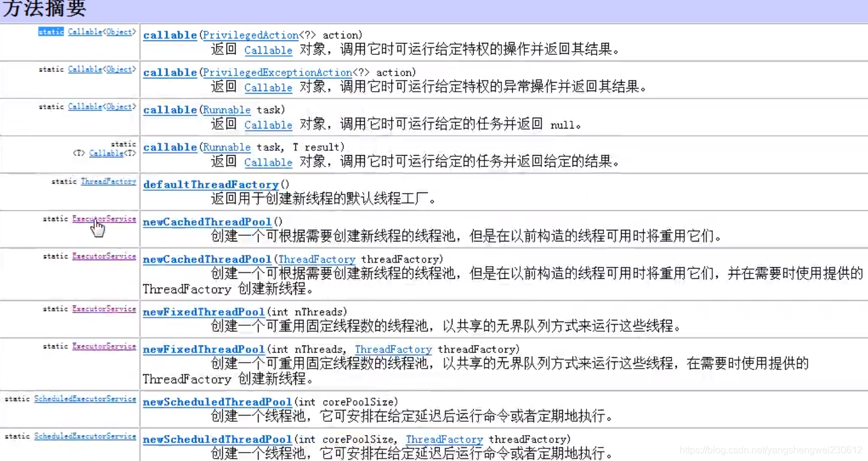Click ScheduledExecutorService return type of newScheduledThreadPool with ThreadFactory
The width and height of the screenshot is (868, 461).
point(85,436)
